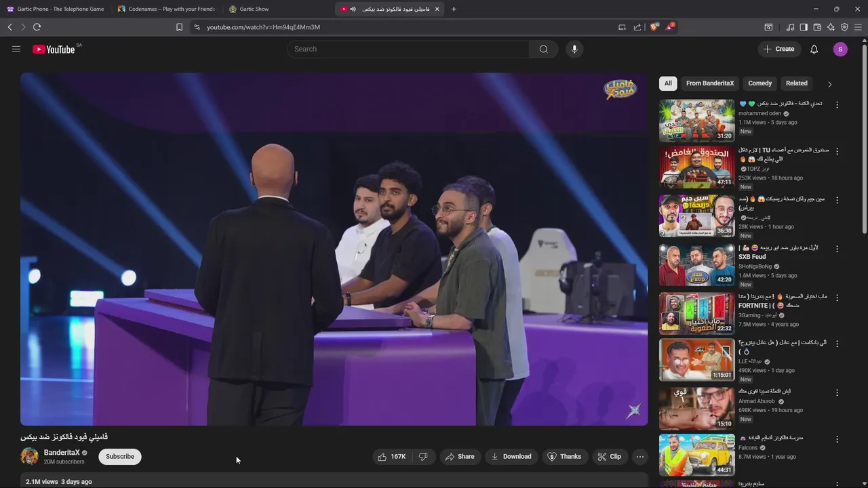Open the YouTube guide hamburger menu
This screenshot has height=488, width=868.
coord(16,49)
